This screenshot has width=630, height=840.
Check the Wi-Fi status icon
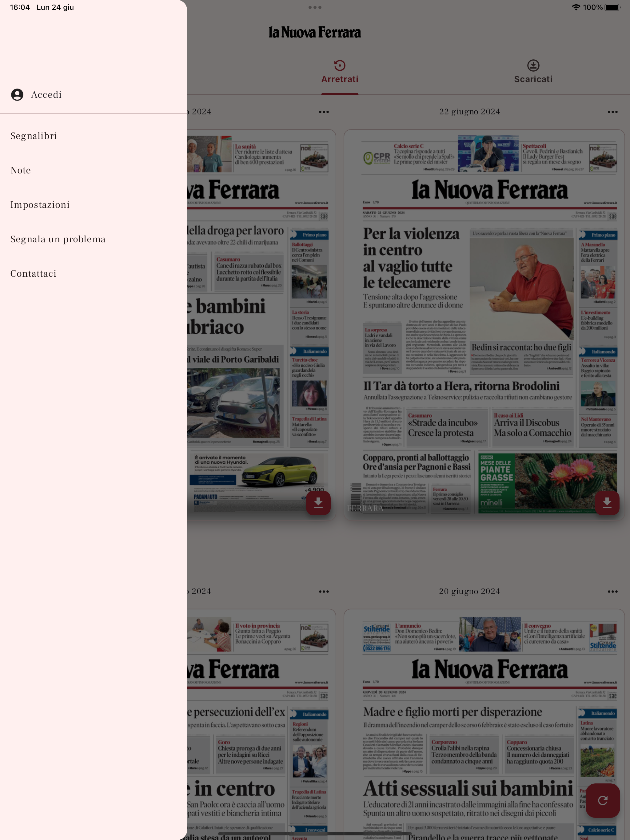[576, 7]
